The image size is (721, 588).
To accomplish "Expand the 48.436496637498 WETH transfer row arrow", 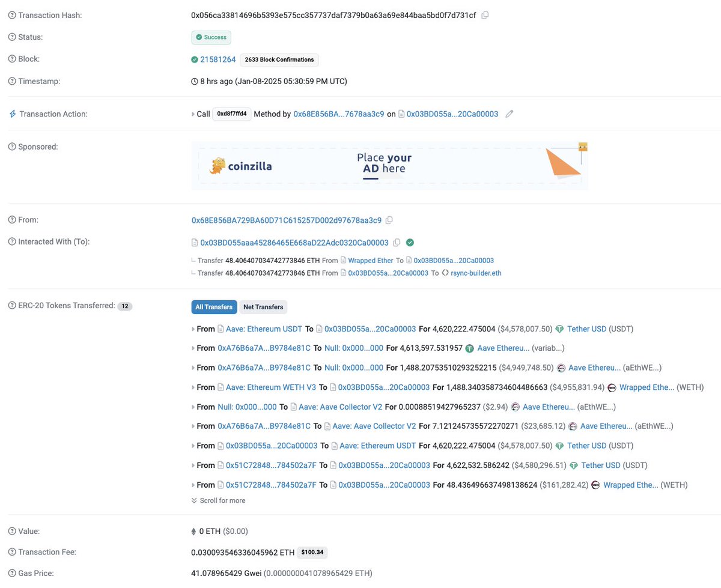I will coord(193,485).
